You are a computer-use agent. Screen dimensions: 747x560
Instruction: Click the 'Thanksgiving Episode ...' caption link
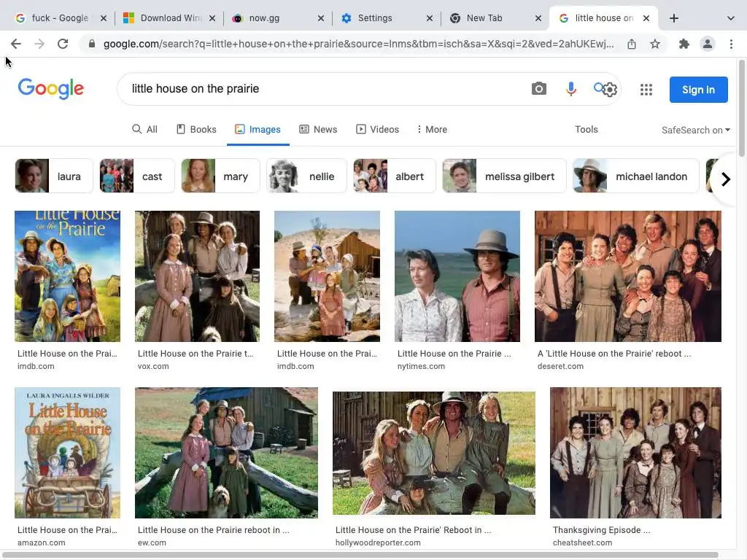[x=601, y=530]
